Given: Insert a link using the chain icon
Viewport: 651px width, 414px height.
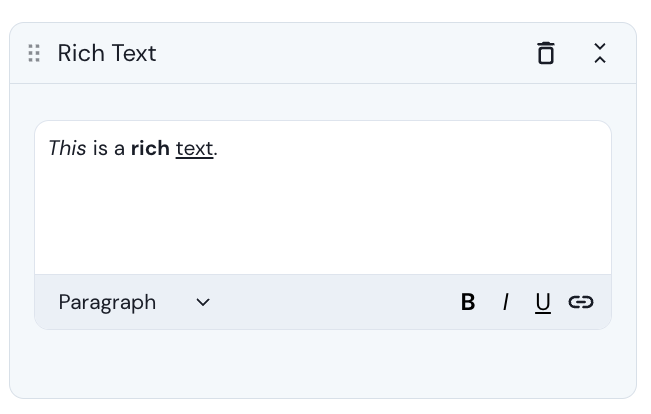Looking at the screenshot, I should pyautogui.click(x=581, y=302).
